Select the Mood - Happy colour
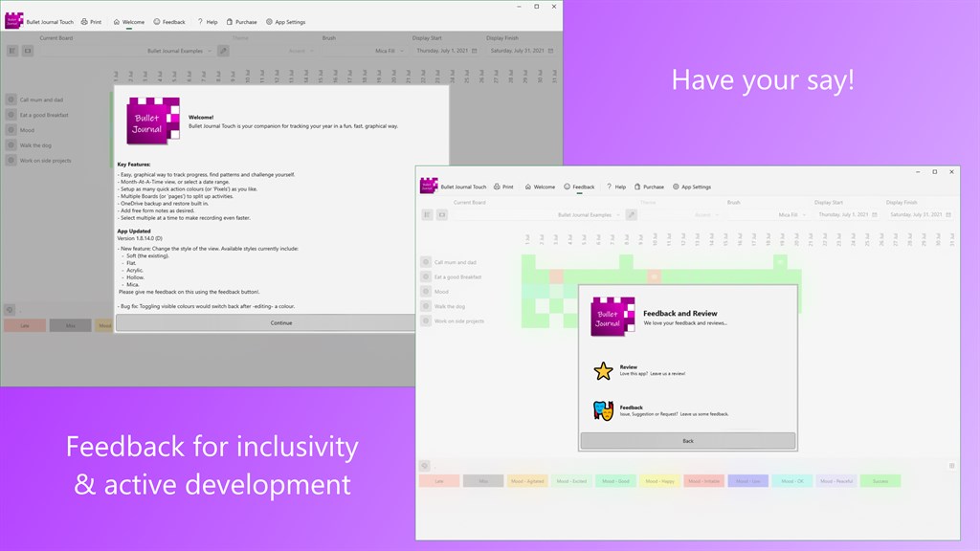This screenshot has width=980, height=551. pyautogui.click(x=660, y=481)
